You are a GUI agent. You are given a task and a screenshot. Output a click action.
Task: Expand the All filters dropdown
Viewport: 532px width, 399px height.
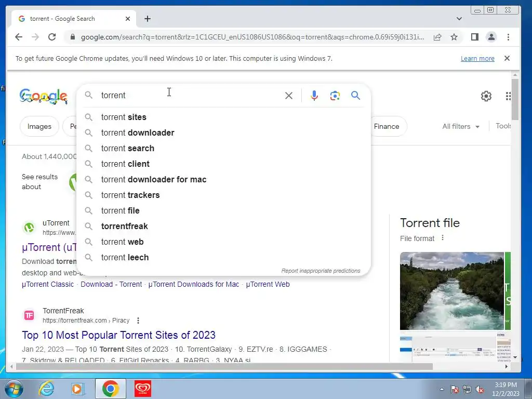(461, 126)
